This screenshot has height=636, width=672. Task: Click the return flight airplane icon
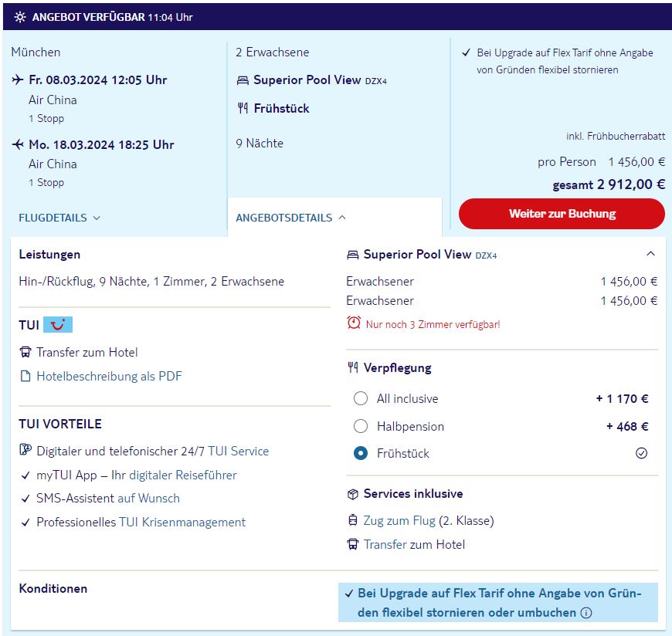(18, 144)
